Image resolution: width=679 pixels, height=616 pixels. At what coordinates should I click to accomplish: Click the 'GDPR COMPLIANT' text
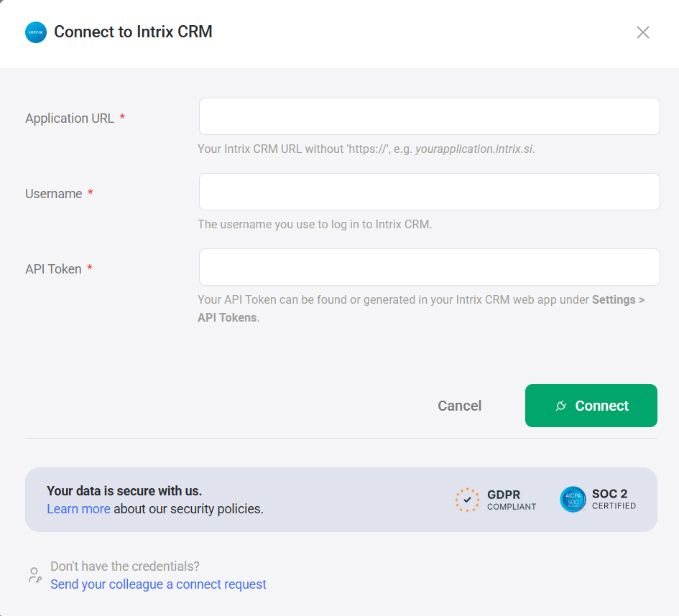[x=512, y=500]
